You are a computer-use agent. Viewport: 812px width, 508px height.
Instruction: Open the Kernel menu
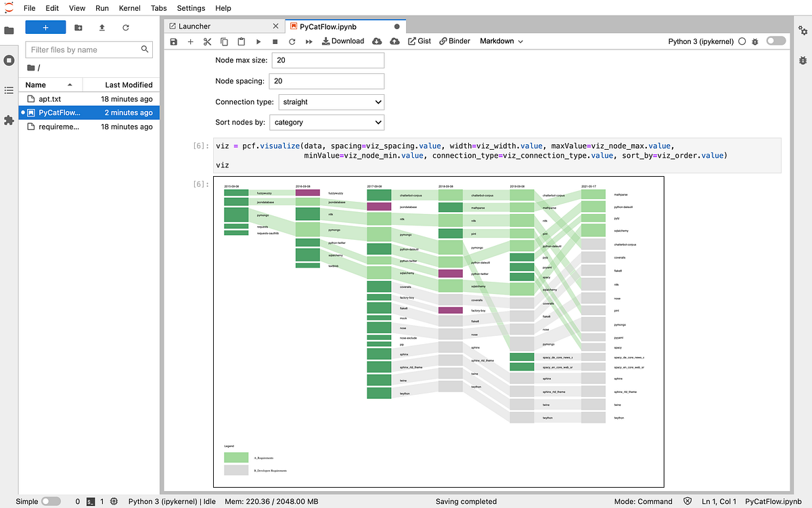[x=129, y=7]
